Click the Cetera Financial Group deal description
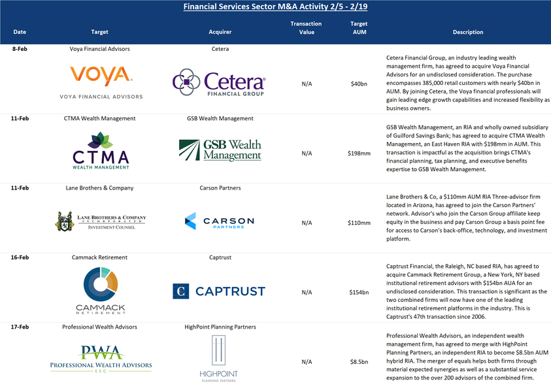 tap(468, 83)
